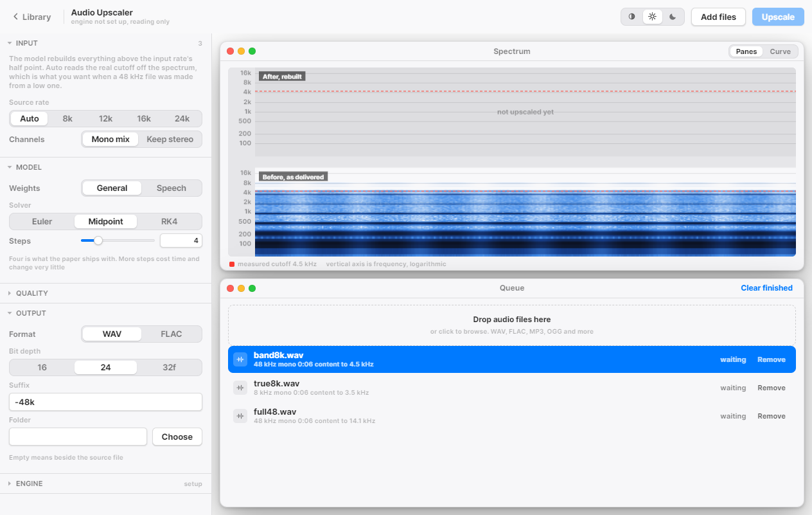The height and width of the screenshot is (515, 812).
Task: Remove true8k.wav from the queue
Action: (772, 388)
